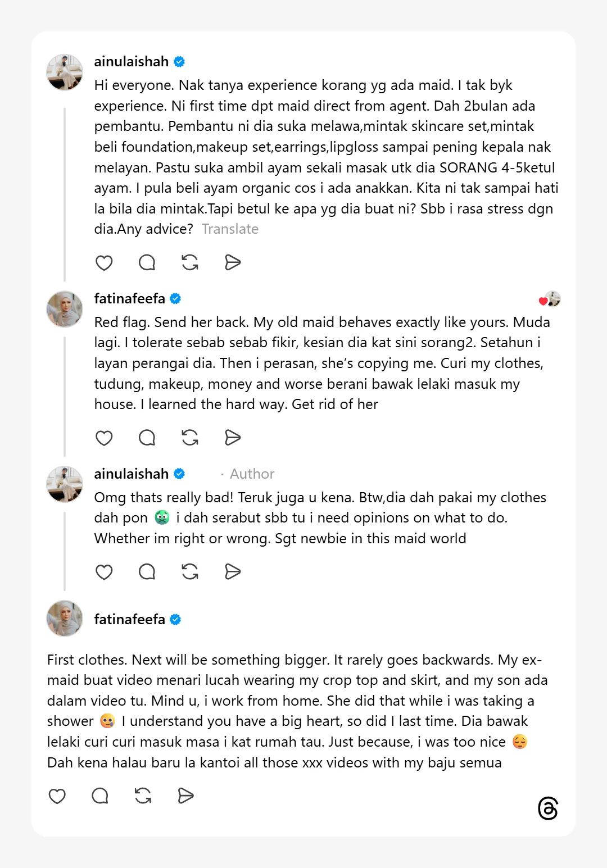607x868 pixels.
Task: View fatinafeefa's avatar on the last reply
Action: (65, 619)
